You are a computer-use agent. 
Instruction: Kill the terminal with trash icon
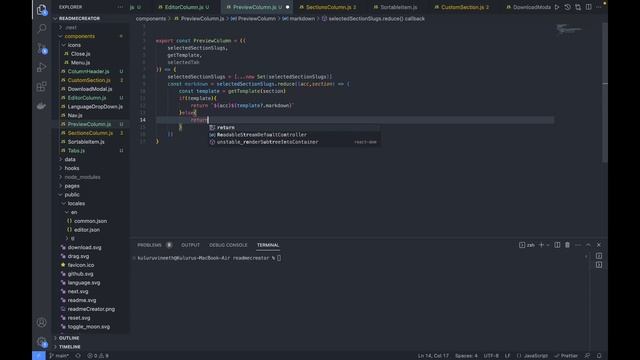[567, 245]
